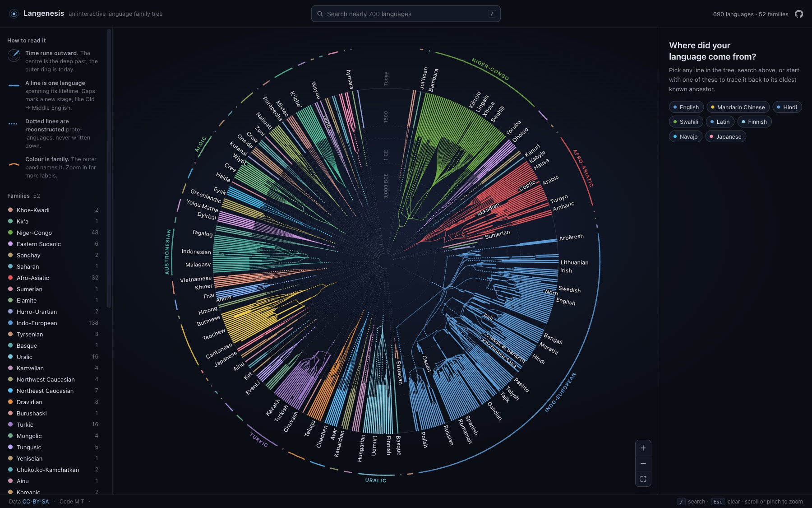This screenshot has height=508, width=812.
Task: Focus the language search field
Action: 406,14
